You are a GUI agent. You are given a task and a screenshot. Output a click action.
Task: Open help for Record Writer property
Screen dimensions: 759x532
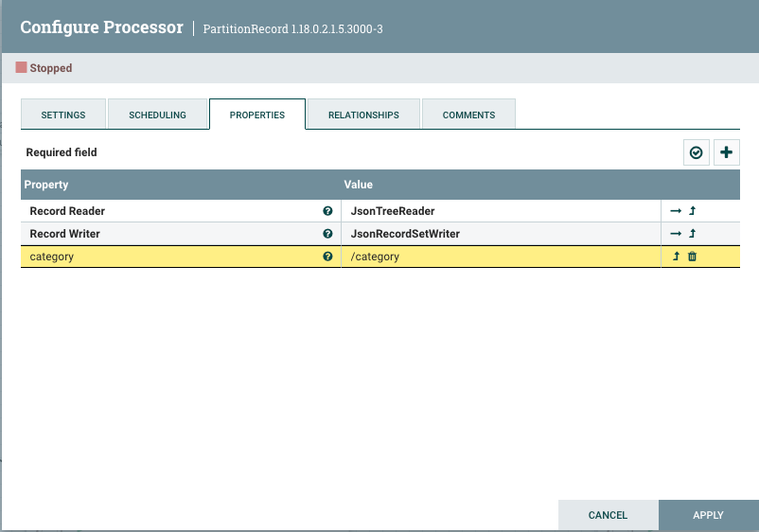tap(327, 234)
